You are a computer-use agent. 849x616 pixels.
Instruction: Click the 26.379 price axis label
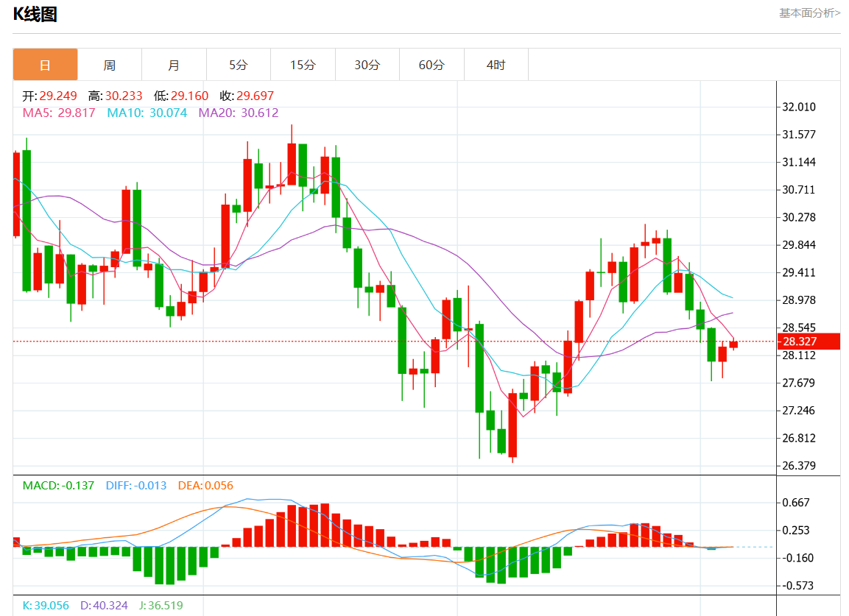[x=799, y=466]
